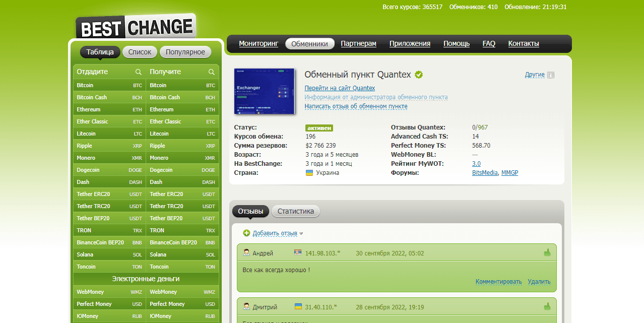
Task: Switch to the Популярное view
Action: (185, 52)
